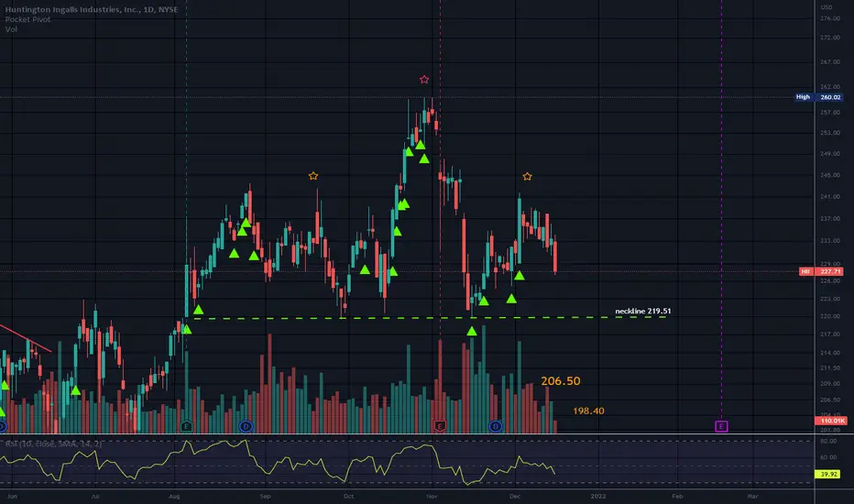Image resolution: width=854 pixels, height=504 pixels.
Task: Click the 209.00 price axis label
Action: tap(830, 384)
